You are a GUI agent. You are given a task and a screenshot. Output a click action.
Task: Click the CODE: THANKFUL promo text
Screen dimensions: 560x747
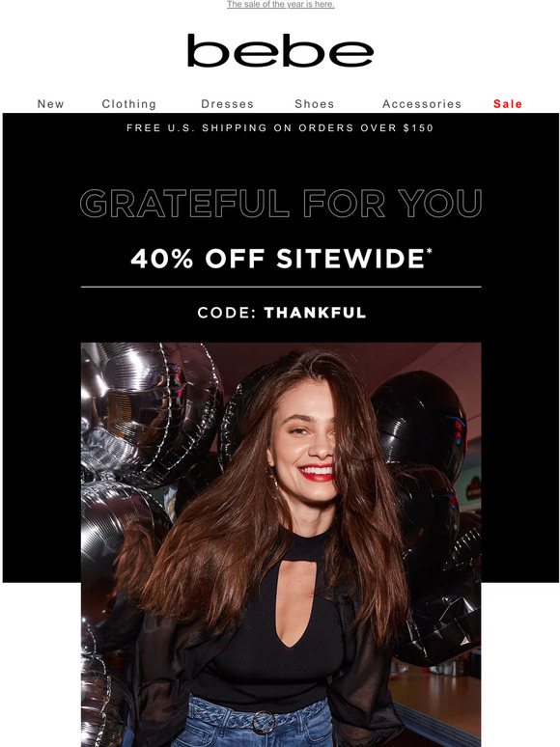tap(282, 313)
